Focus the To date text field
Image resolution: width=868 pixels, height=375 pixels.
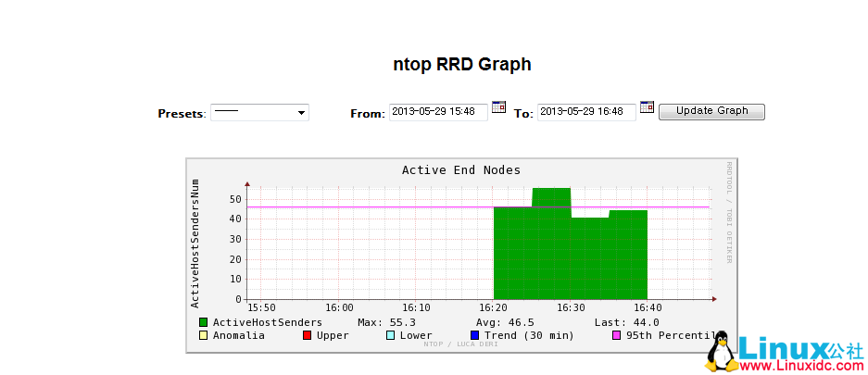click(x=585, y=112)
